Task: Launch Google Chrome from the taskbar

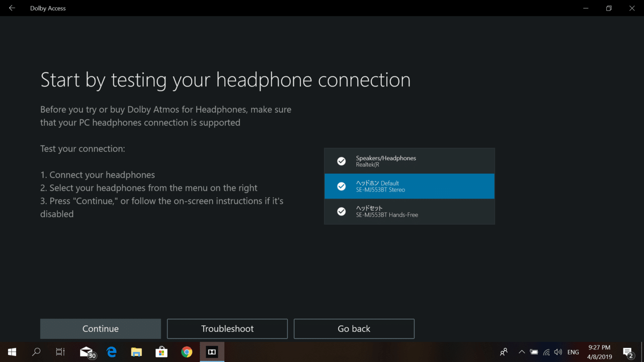Action: [187, 352]
